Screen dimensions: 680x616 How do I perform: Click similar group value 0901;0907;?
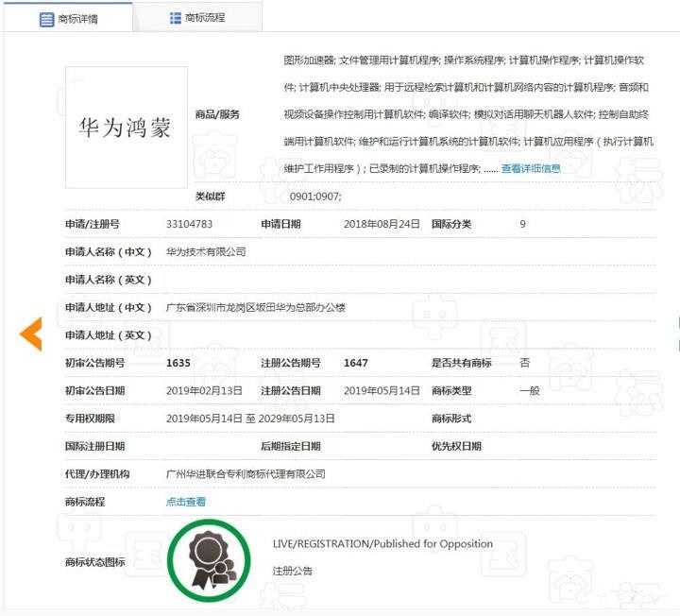pyautogui.click(x=315, y=196)
